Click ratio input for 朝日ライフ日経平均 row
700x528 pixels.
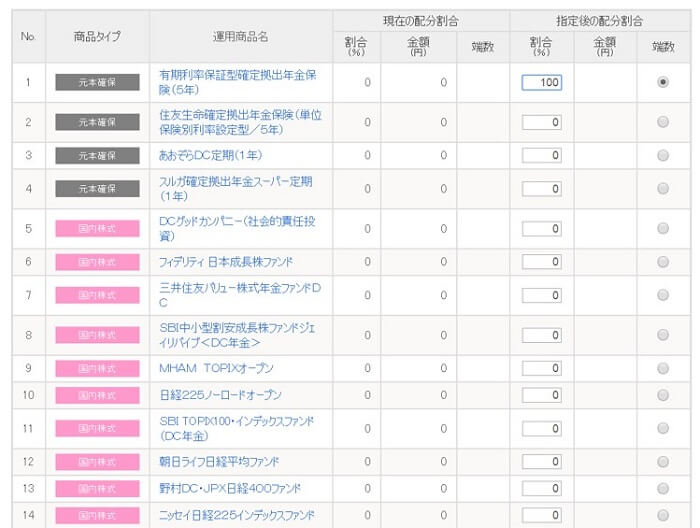coord(542,461)
